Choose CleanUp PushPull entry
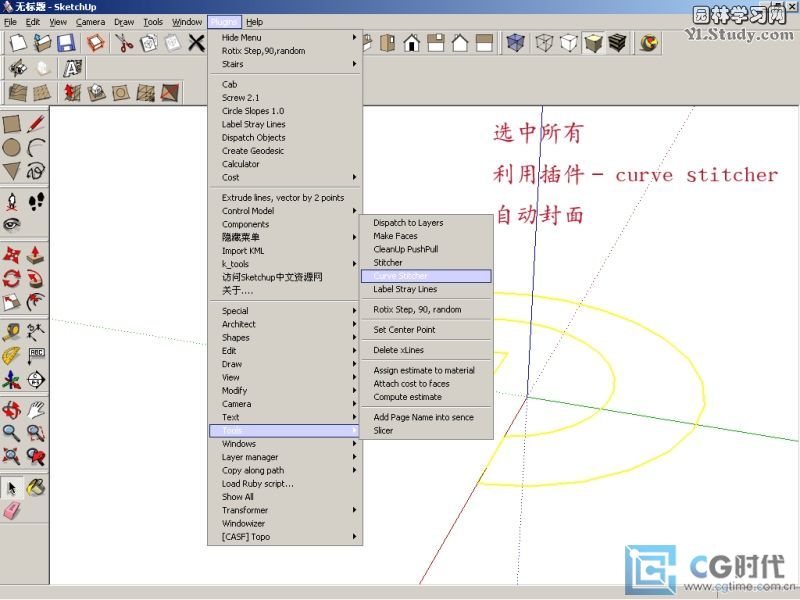 click(x=426, y=249)
